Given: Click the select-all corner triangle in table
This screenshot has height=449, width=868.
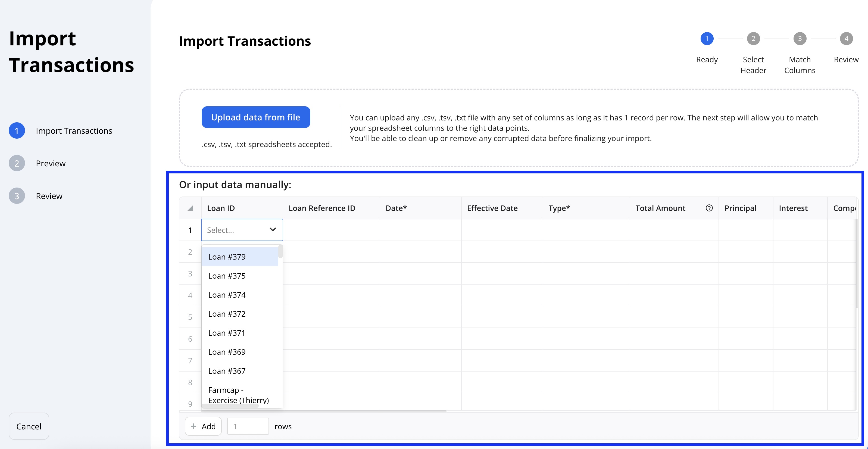Looking at the screenshot, I should coord(191,208).
